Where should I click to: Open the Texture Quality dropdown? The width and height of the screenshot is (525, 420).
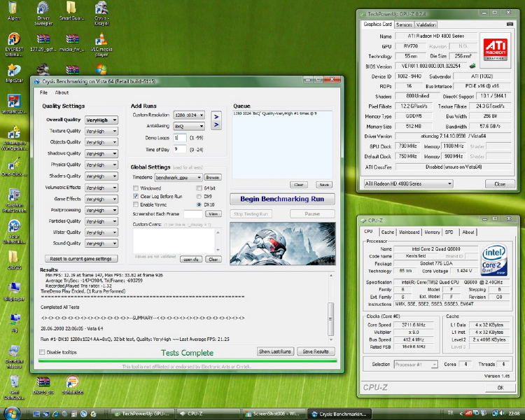point(101,132)
